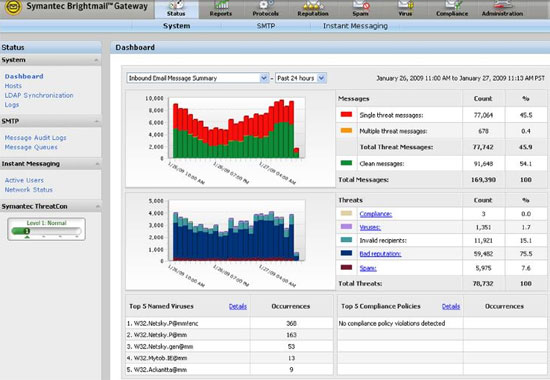Click the Total Messages count 169,390
Screen dimensions: 550x380
[x=483, y=180]
